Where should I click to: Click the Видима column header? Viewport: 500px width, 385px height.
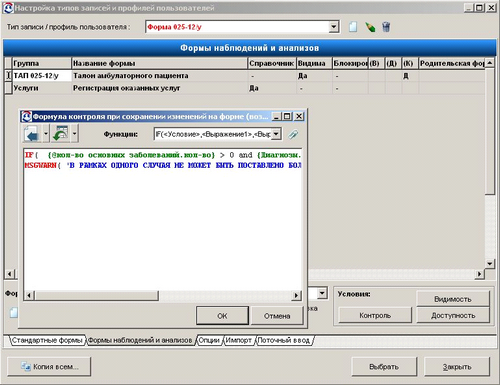point(314,63)
